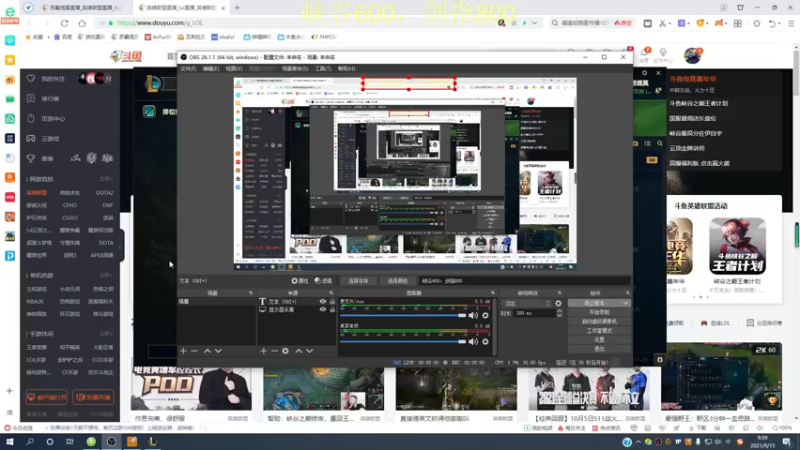This screenshot has height=450, width=800.
Task: Open the user avatar on Douyu header
Action: tap(692, 55)
